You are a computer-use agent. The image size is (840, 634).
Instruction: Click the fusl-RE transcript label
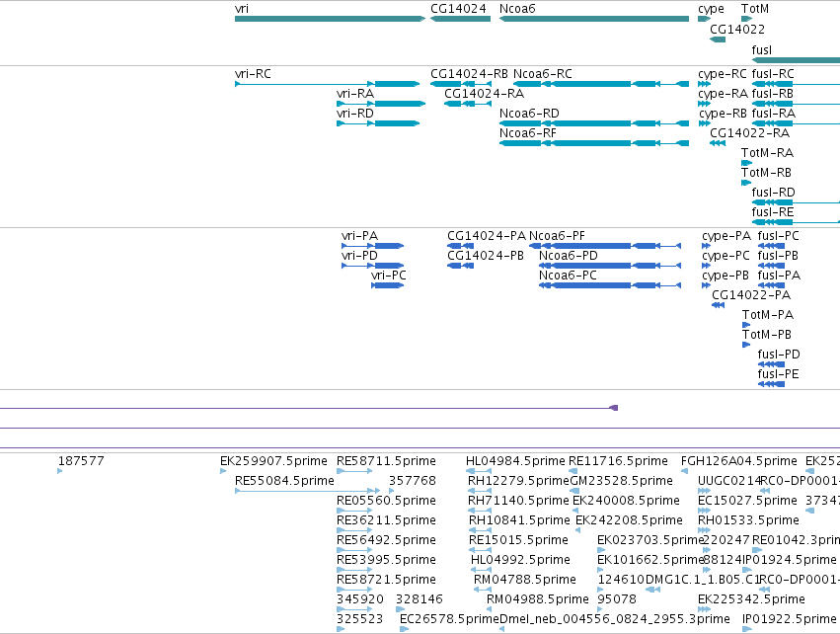(x=773, y=212)
